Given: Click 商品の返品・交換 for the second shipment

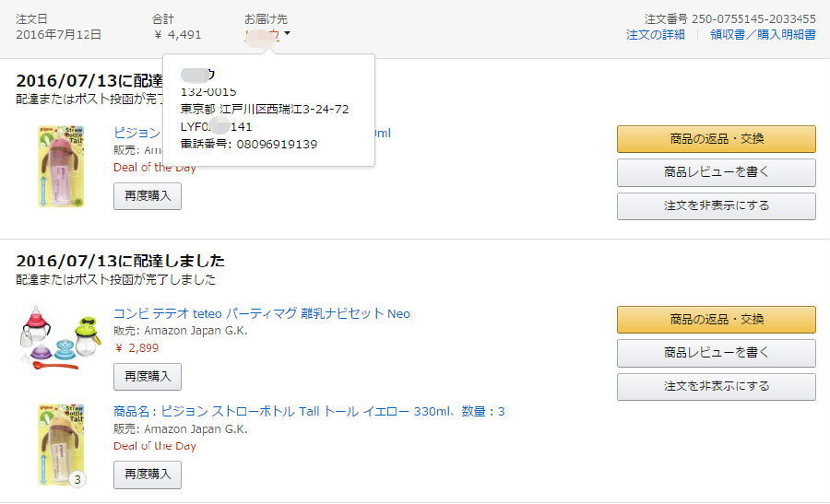Looking at the screenshot, I should click(x=716, y=320).
